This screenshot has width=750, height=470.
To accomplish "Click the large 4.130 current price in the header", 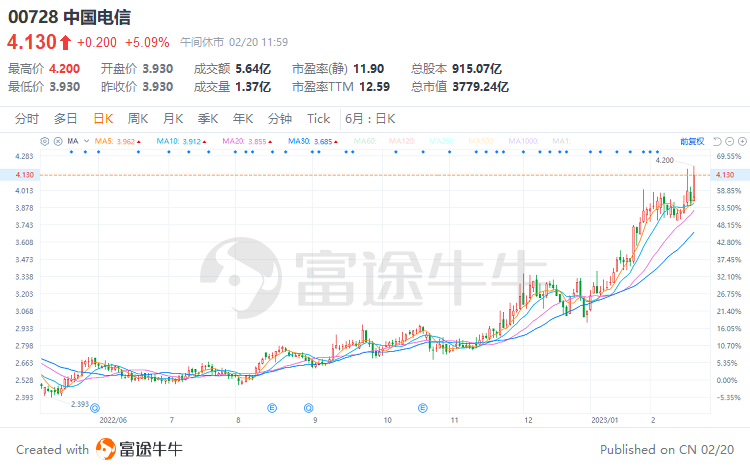I will click(32, 43).
